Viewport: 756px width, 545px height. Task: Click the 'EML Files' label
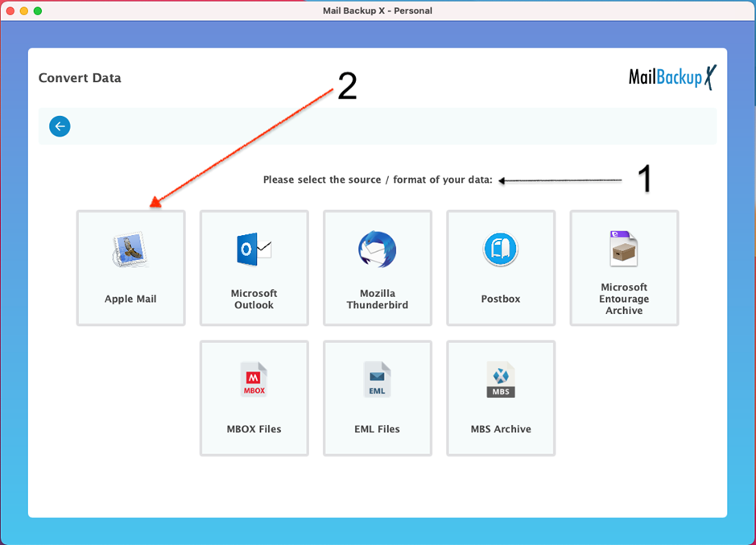pos(377,429)
